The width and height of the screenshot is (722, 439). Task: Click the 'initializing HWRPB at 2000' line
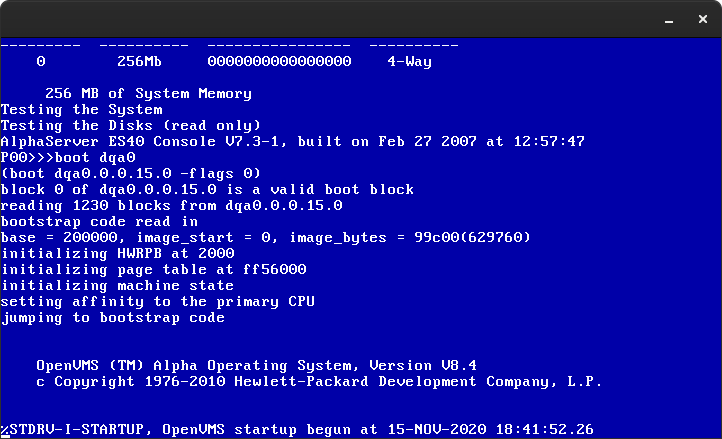click(x=117, y=253)
